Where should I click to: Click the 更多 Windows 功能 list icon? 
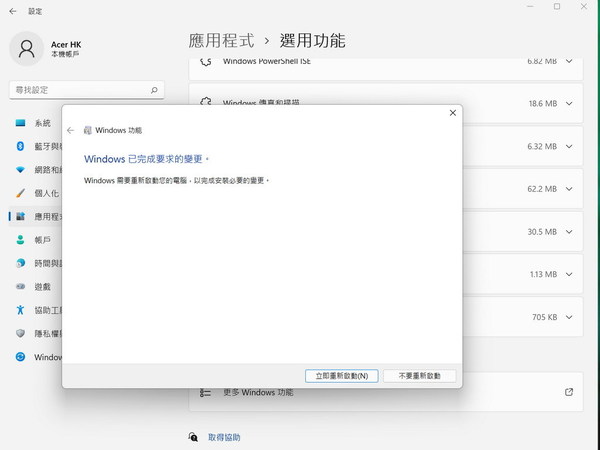tap(205, 393)
